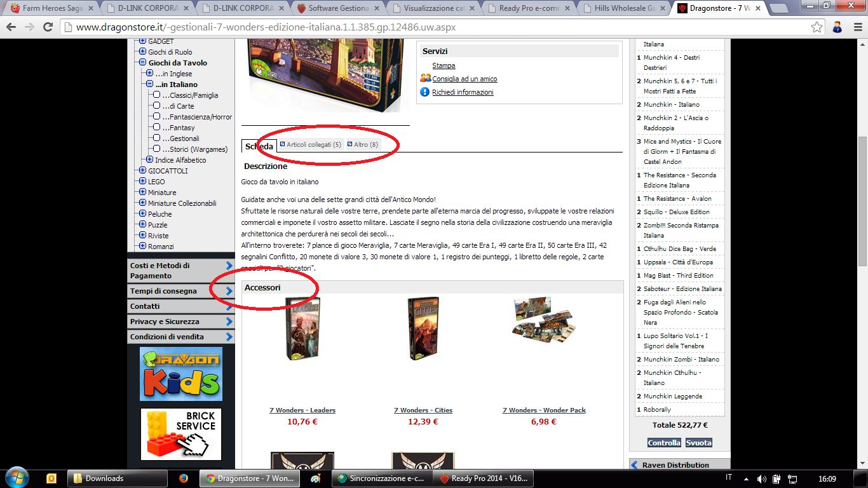Open the 7 Wonders Leaders box image

pyautogui.click(x=302, y=329)
